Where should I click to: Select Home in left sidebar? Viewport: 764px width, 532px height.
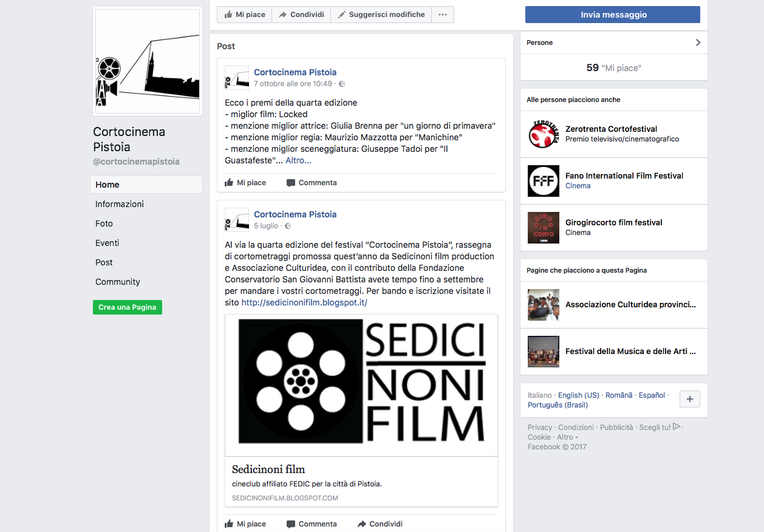pos(146,185)
